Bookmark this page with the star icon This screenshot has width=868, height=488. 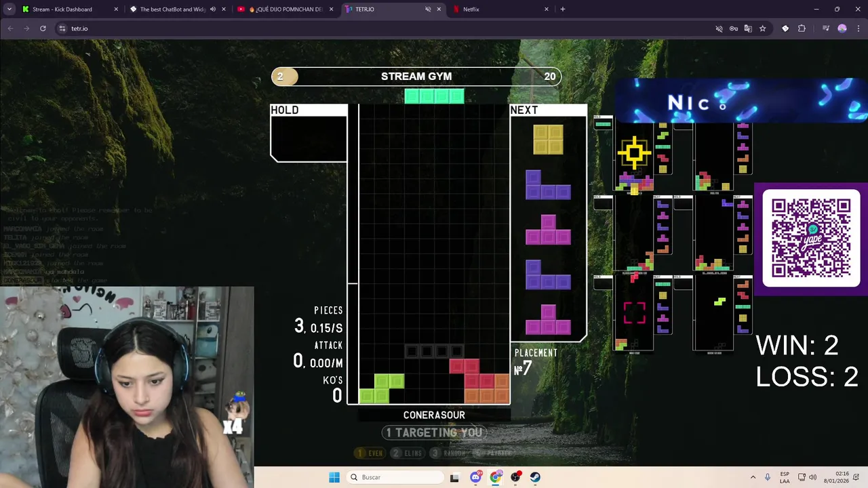pos(762,28)
